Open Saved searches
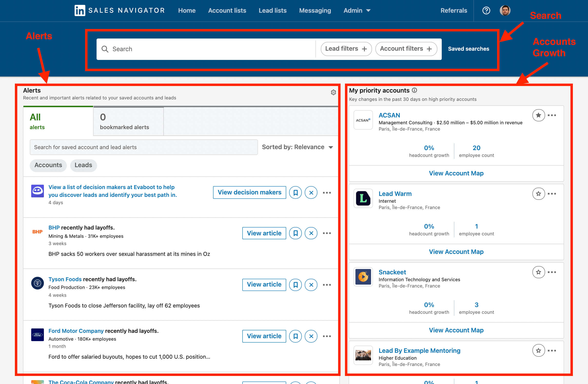Image resolution: width=588 pixels, height=384 pixels. [x=468, y=49]
